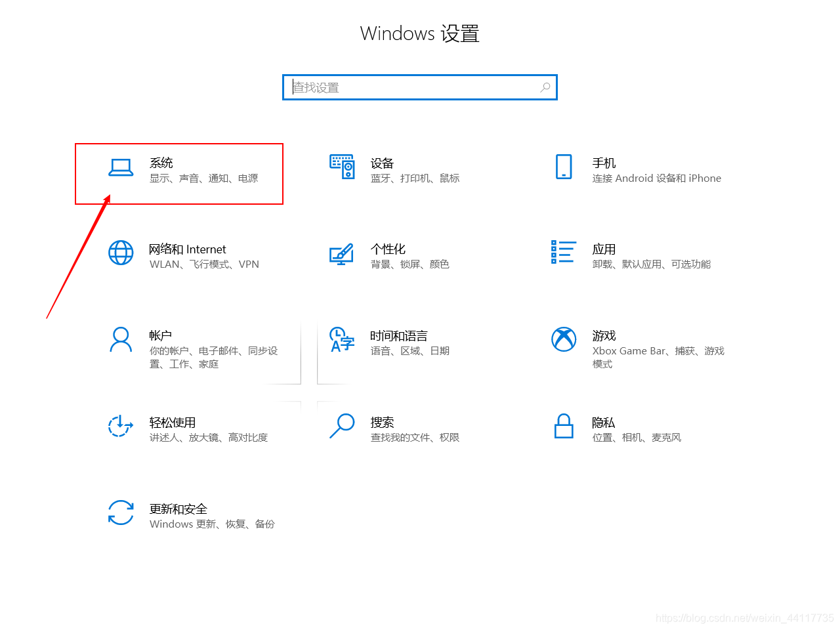
Task: Click the WLAN、飞行模式、VPN subtitle
Action: click(205, 264)
